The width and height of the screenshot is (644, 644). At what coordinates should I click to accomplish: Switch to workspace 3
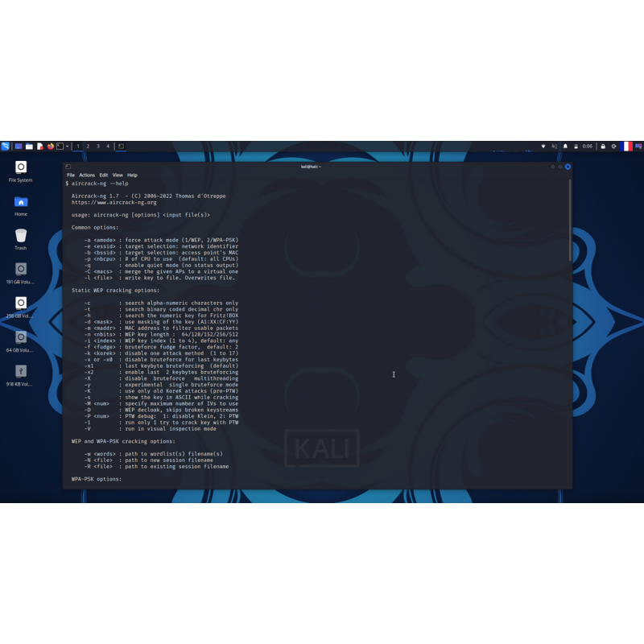point(98,147)
